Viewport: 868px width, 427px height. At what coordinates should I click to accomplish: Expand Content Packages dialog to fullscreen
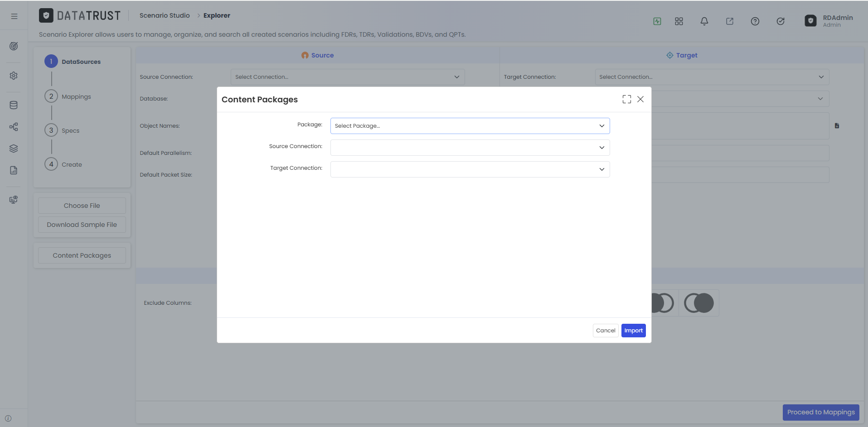627,99
